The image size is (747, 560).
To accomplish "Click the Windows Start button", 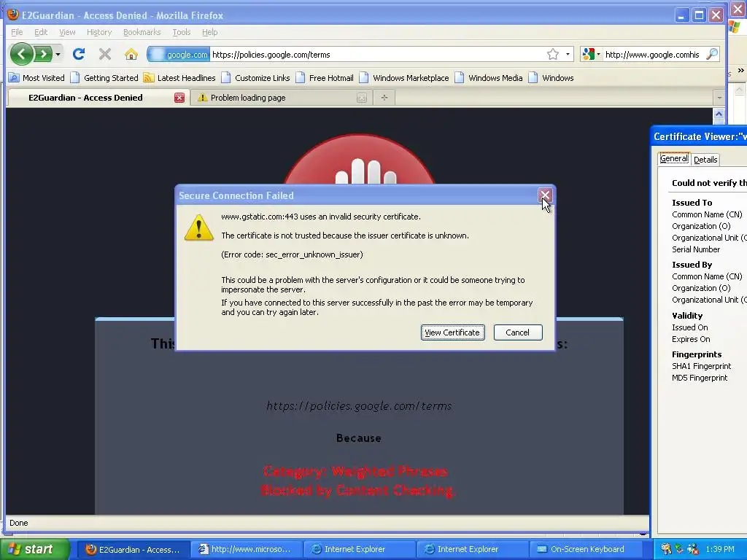I will click(x=34, y=549).
